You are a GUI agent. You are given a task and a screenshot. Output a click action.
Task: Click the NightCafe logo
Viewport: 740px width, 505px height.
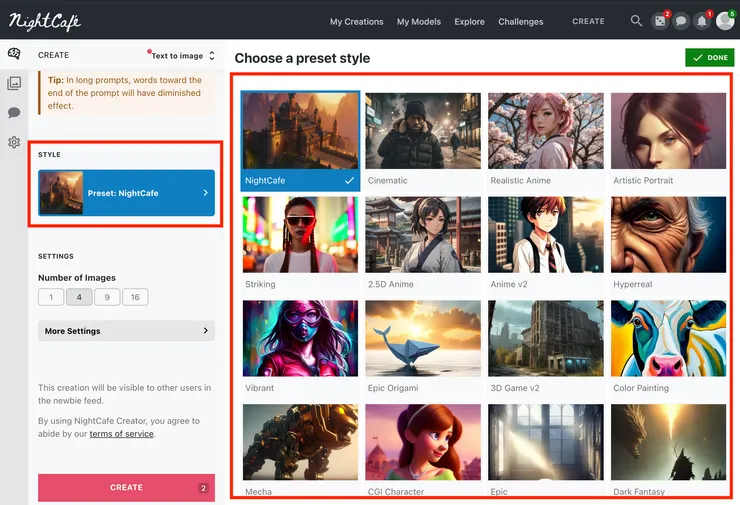tap(45, 21)
